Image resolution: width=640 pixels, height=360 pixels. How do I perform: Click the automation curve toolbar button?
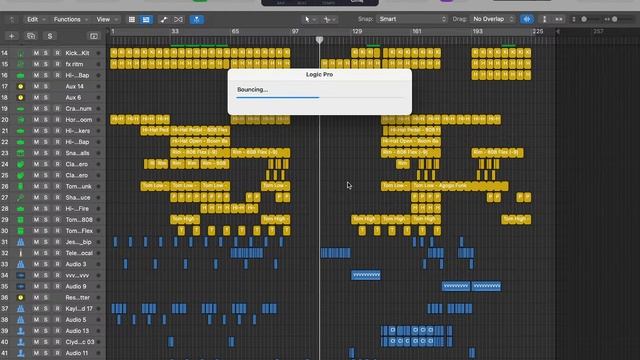[x=164, y=20]
